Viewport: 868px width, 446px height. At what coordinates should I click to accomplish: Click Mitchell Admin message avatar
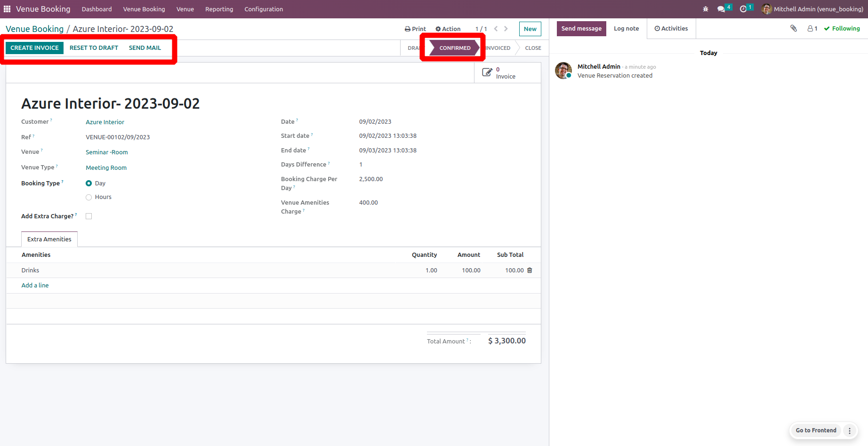(563, 71)
